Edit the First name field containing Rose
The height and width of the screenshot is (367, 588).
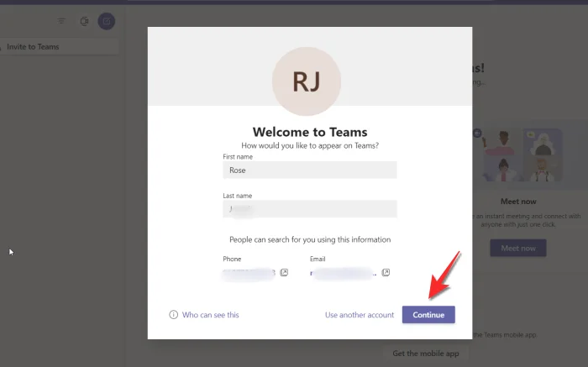coord(310,170)
